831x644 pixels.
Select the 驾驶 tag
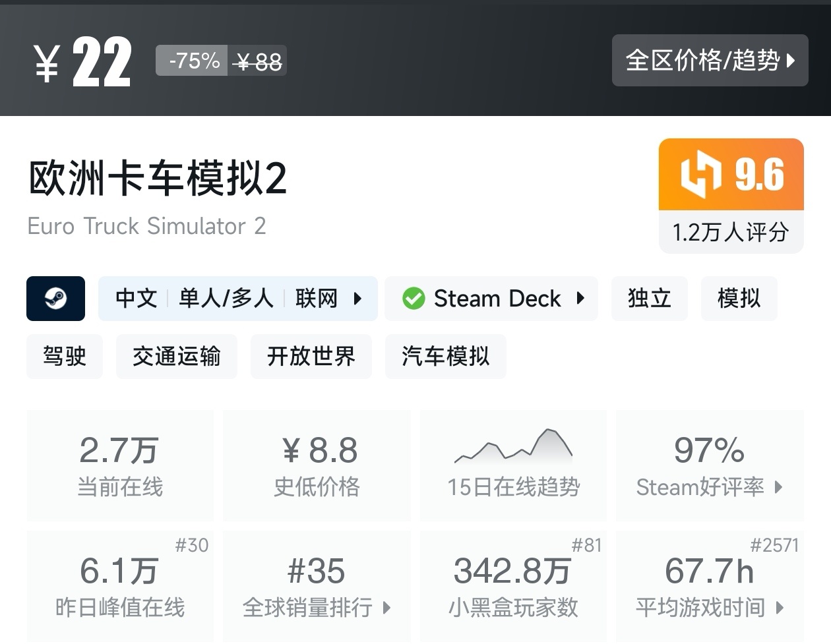pos(65,357)
